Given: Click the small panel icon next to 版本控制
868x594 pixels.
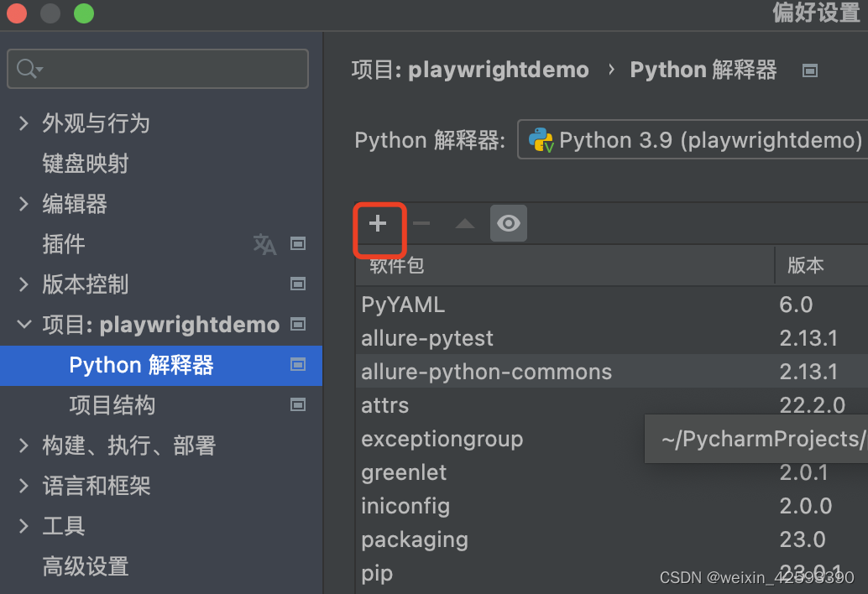Looking at the screenshot, I should 298,284.
